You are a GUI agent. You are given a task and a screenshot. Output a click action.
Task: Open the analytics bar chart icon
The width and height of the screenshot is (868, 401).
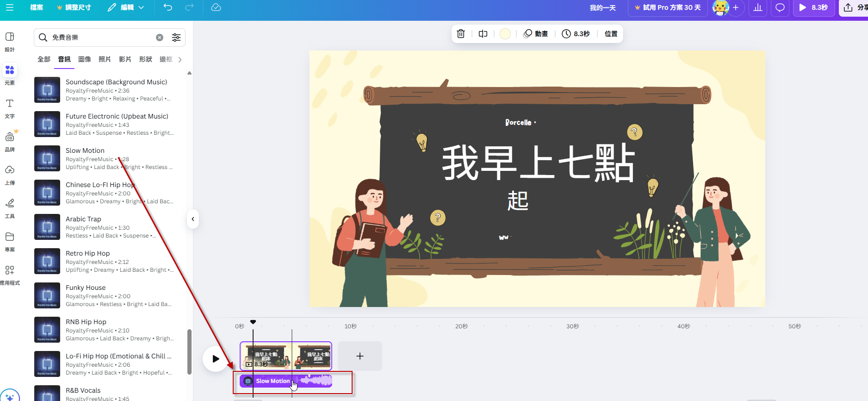(758, 7)
